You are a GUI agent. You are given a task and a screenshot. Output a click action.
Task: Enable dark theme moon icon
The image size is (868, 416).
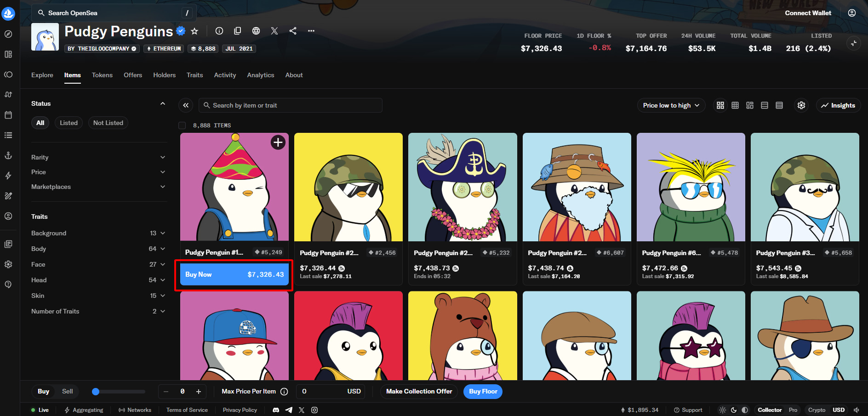[734, 410]
